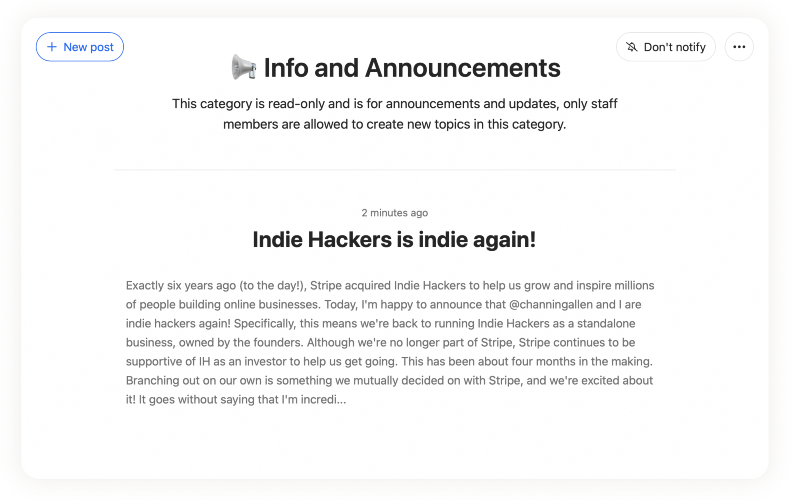Viewport: 792px width, 500px height.
Task: Click the Info and Announcements heading
Action: click(411, 68)
